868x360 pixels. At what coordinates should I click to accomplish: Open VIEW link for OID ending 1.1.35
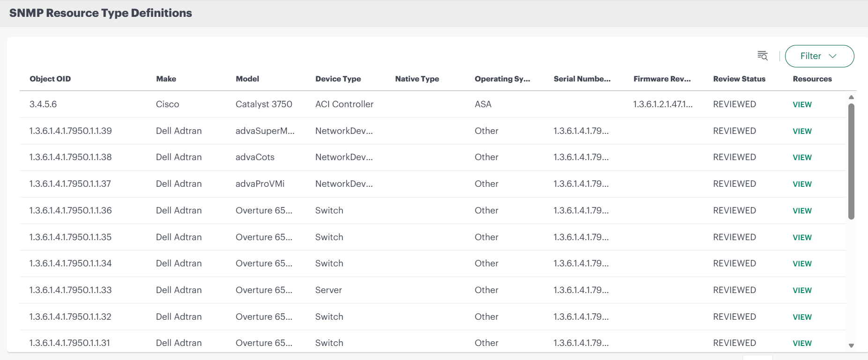pyautogui.click(x=802, y=237)
